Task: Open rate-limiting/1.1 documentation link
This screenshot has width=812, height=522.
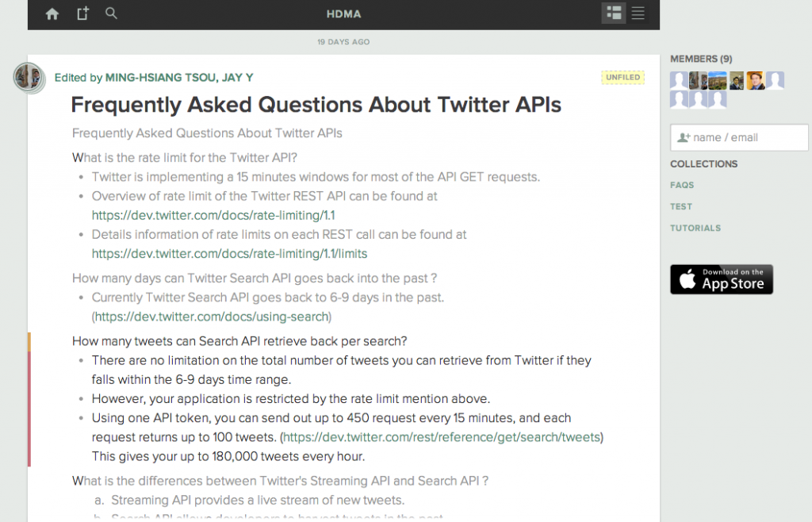Action: [213, 216]
